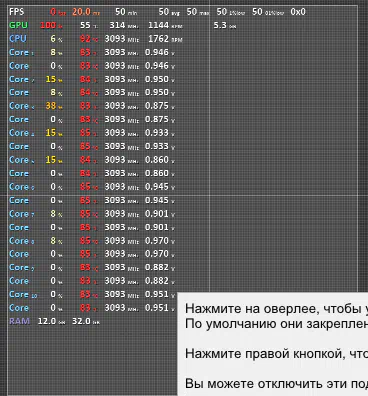The height and width of the screenshot is (396, 368).
Task: Click the purple RAM label
Action: coord(20,321)
